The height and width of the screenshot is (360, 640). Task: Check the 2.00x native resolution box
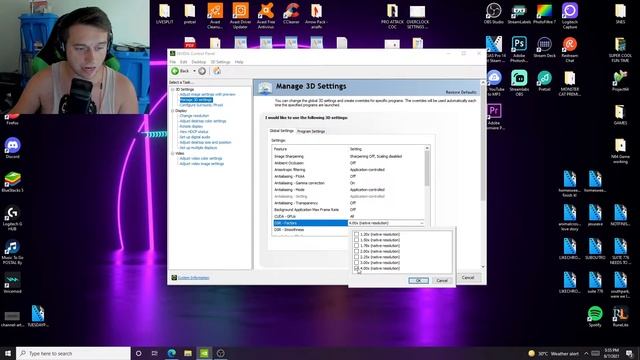(x=356, y=251)
